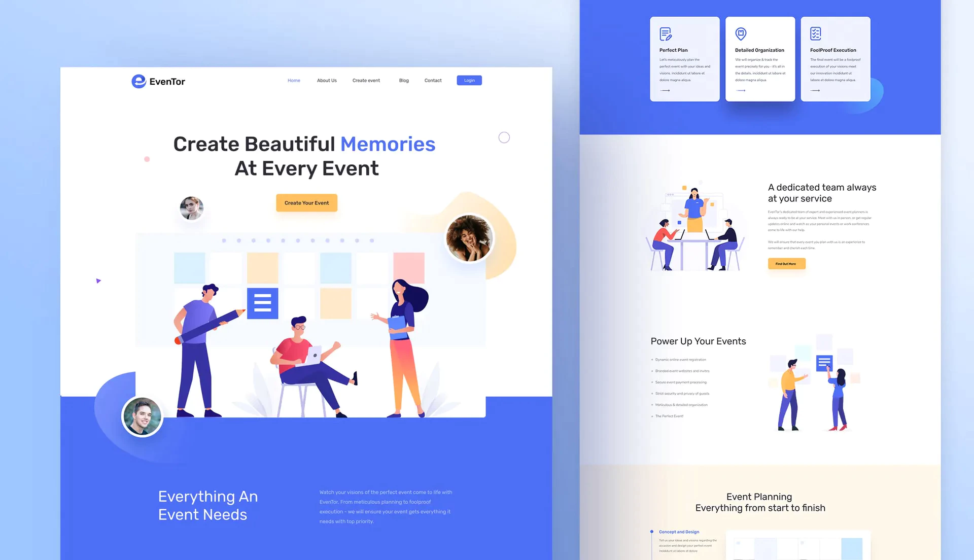Click the Contact navigation menu item
The image size is (974, 560).
[433, 80]
